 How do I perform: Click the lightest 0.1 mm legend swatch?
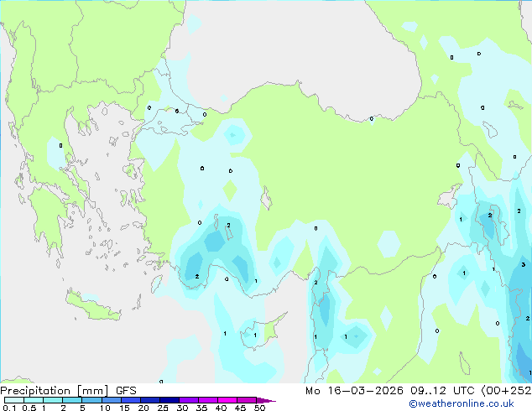14,400
